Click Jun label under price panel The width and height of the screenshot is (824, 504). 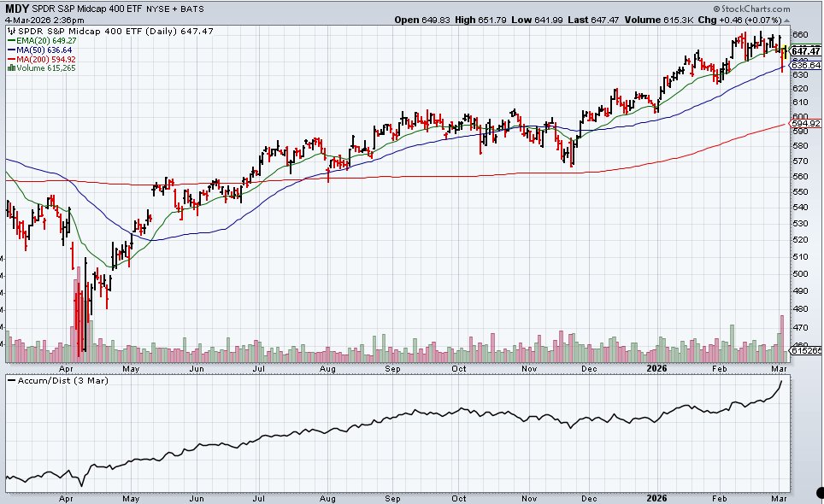196,368
